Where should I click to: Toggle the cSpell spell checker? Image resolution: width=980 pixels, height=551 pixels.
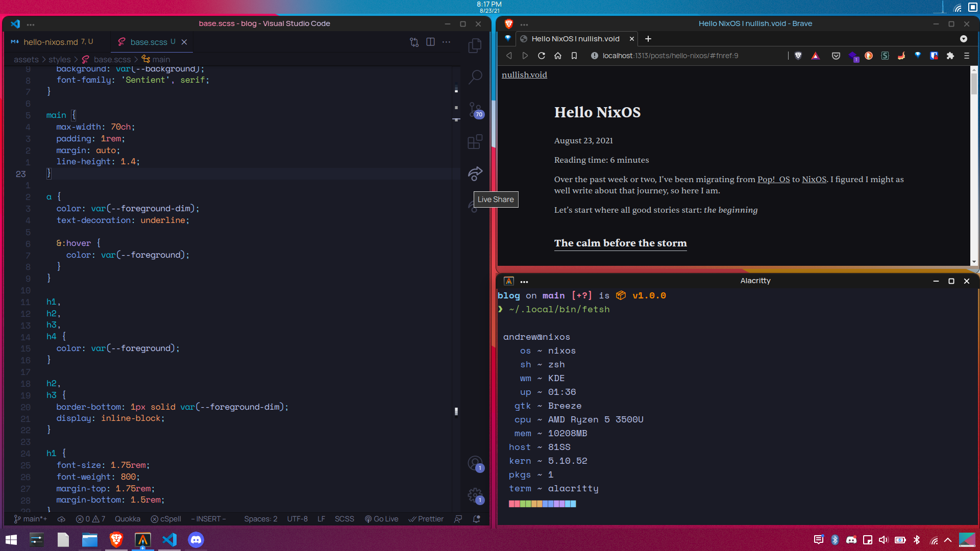[x=165, y=519]
